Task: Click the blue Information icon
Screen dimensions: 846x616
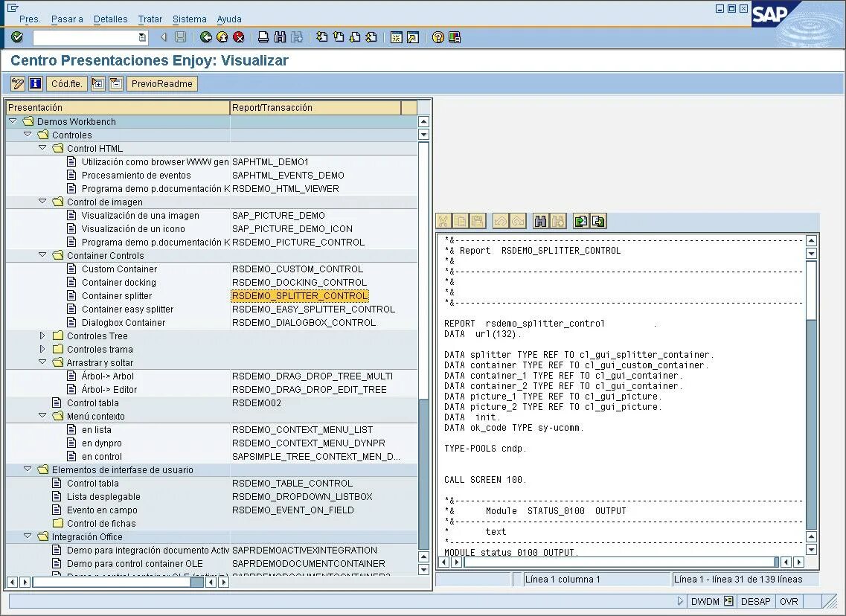Action: [36, 83]
